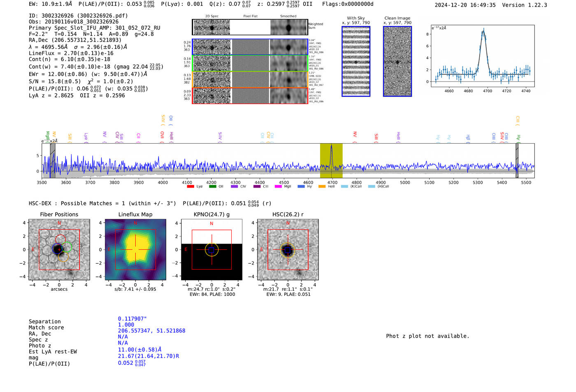Image resolution: width=576 pixels, height=392 pixels.
Task: Open the Fiber Positions cutout
Action: [x=59, y=250]
